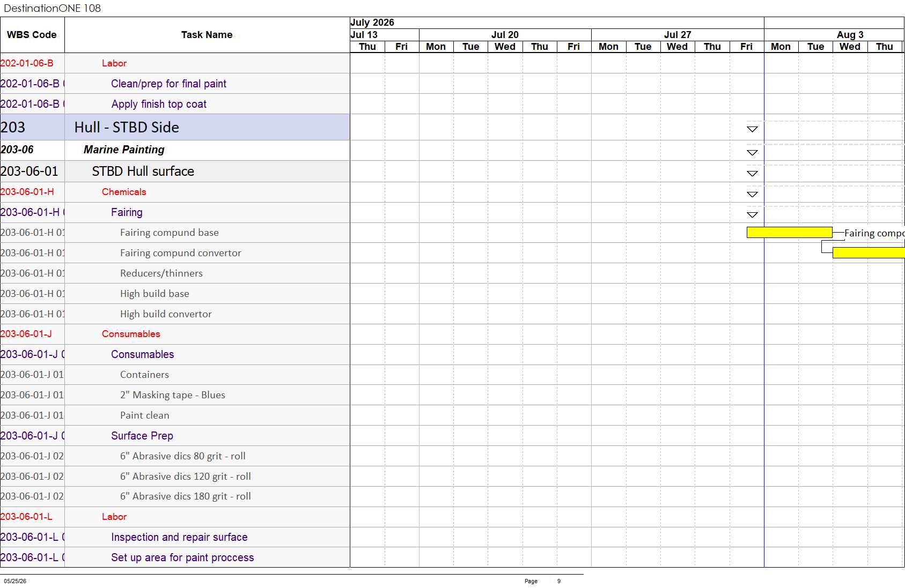Viewport: 905px width, 588px height.
Task: Click WBS code 203 cell
Action: point(32,127)
